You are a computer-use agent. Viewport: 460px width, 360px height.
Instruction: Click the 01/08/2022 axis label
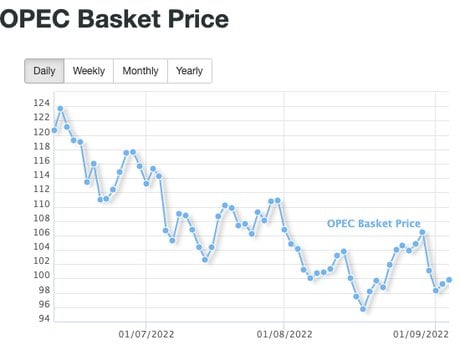pyautogui.click(x=284, y=334)
